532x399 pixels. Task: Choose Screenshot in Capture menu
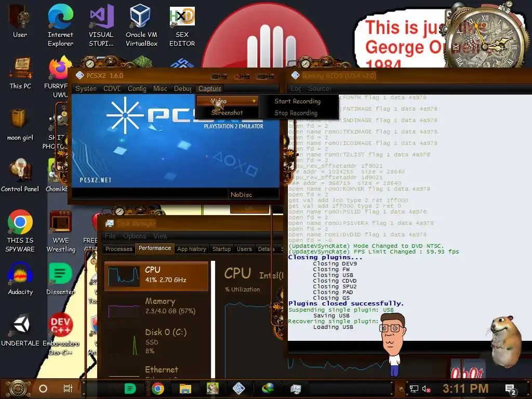coord(228,112)
